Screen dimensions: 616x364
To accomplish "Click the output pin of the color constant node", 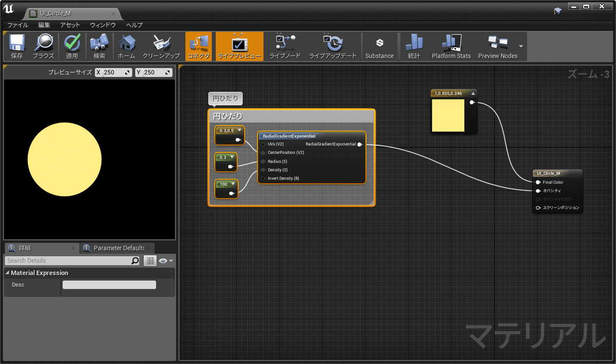I will pyautogui.click(x=472, y=103).
